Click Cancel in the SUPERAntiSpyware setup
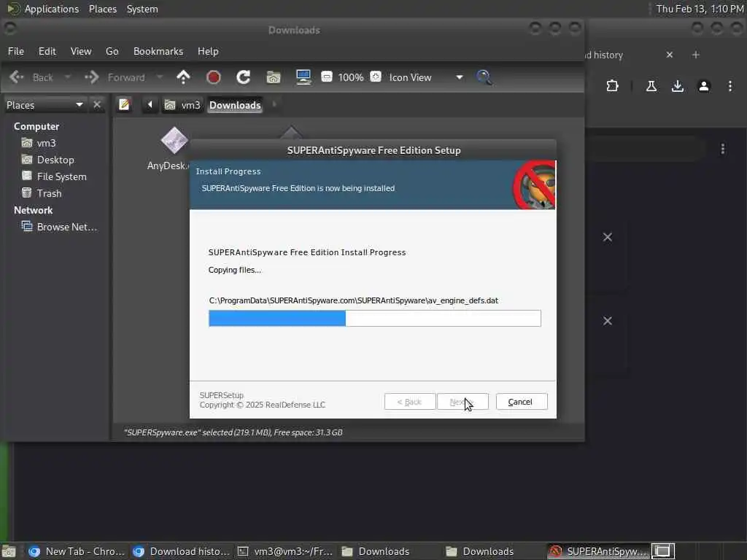Image resolution: width=747 pixels, height=560 pixels. click(522, 402)
